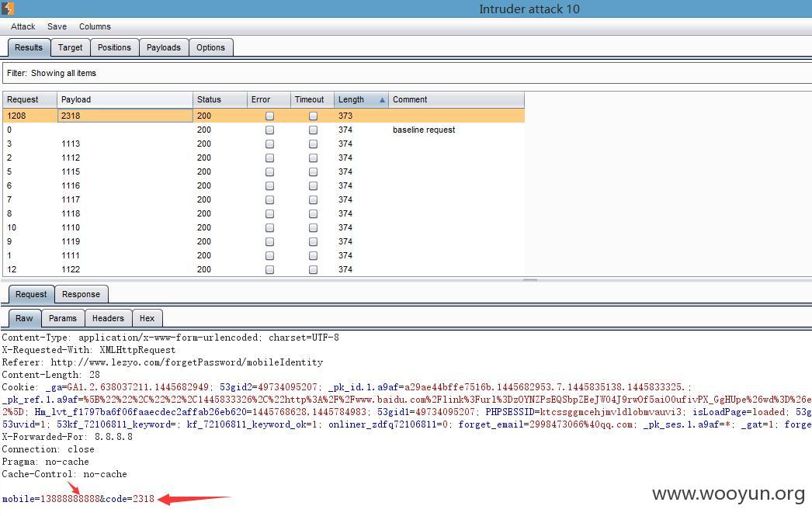
Task: Select the row with payload 1119
Action: 264,241
